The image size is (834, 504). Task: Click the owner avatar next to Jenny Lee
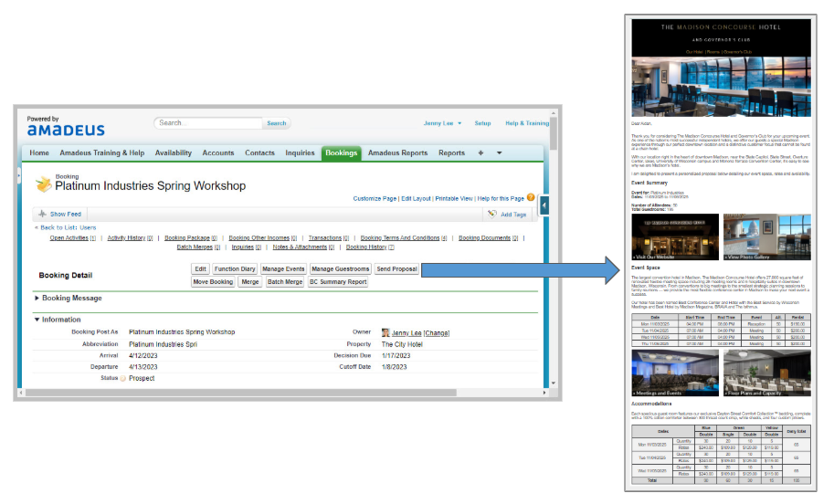385,332
